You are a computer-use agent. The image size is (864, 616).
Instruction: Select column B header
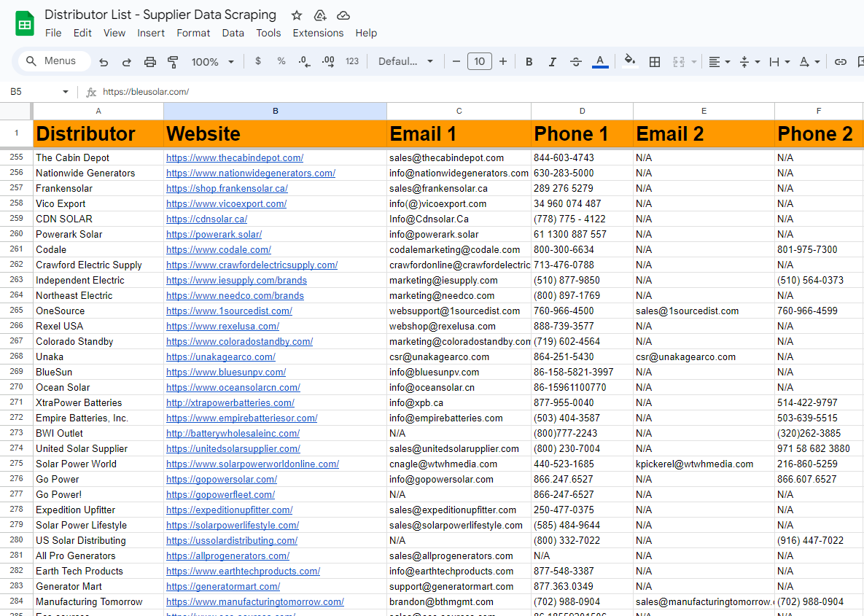click(x=275, y=112)
